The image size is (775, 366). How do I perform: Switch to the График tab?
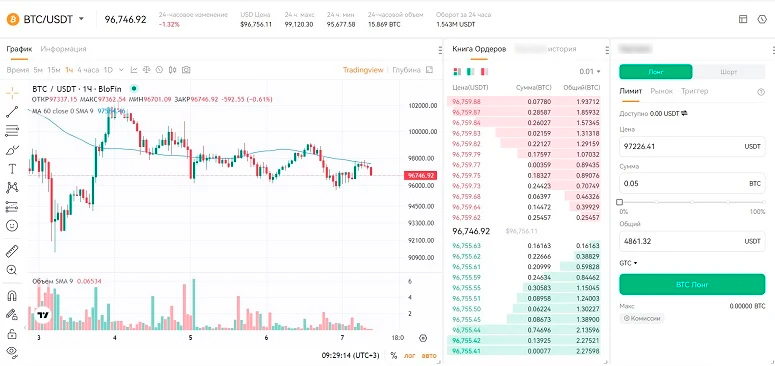coord(19,49)
